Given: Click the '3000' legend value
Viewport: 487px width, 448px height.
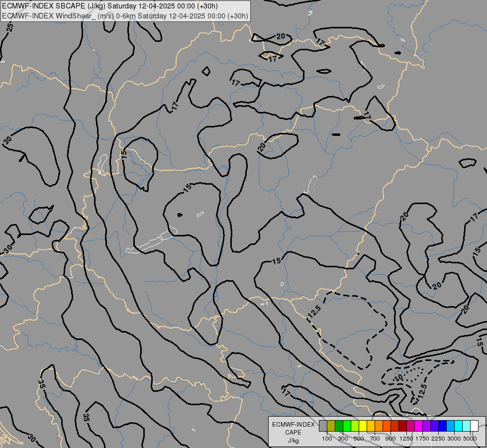Looking at the screenshot, I should pos(454,439).
